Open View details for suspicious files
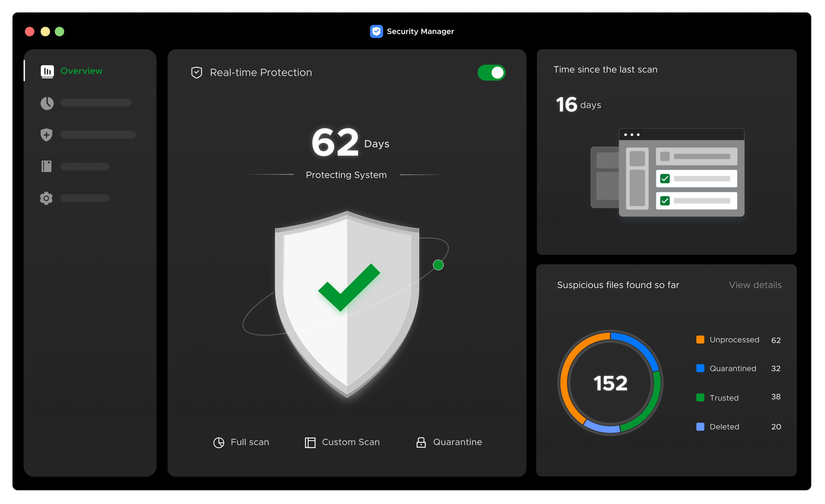The width and height of the screenshot is (825, 504). coord(755,285)
